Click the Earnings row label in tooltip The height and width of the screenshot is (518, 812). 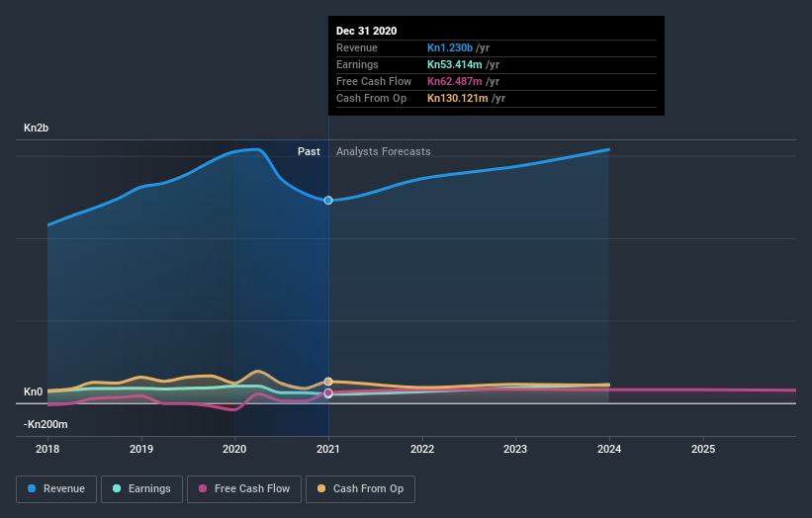click(357, 64)
